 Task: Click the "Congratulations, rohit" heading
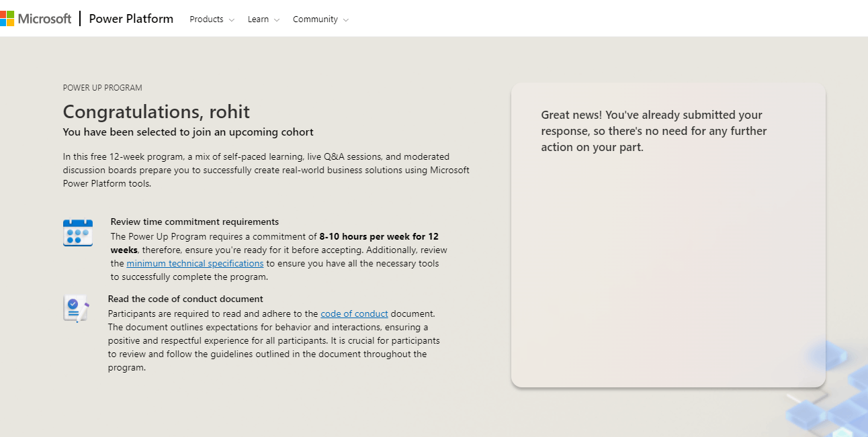[157, 111]
